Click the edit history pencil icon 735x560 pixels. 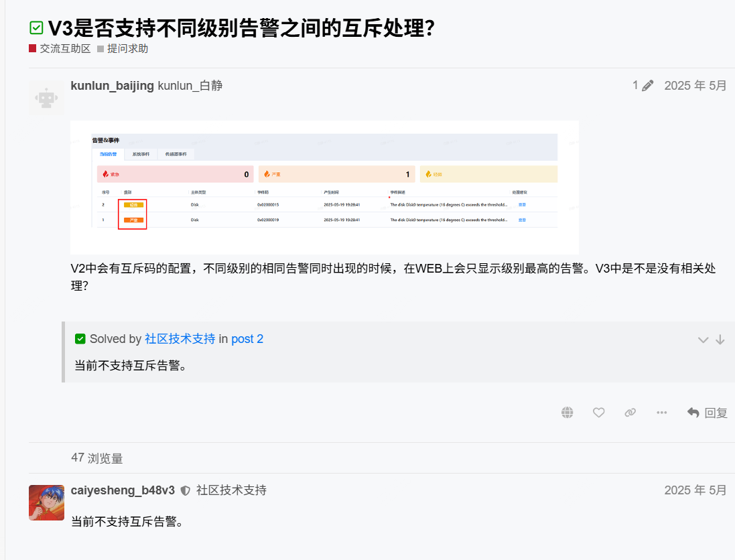[x=647, y=86]
